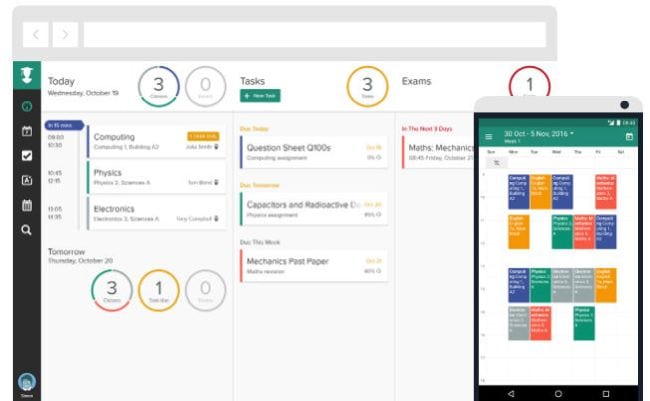Open the user profile avatar
The height and width of the screenshot is (401, 650).
point(26,381)
